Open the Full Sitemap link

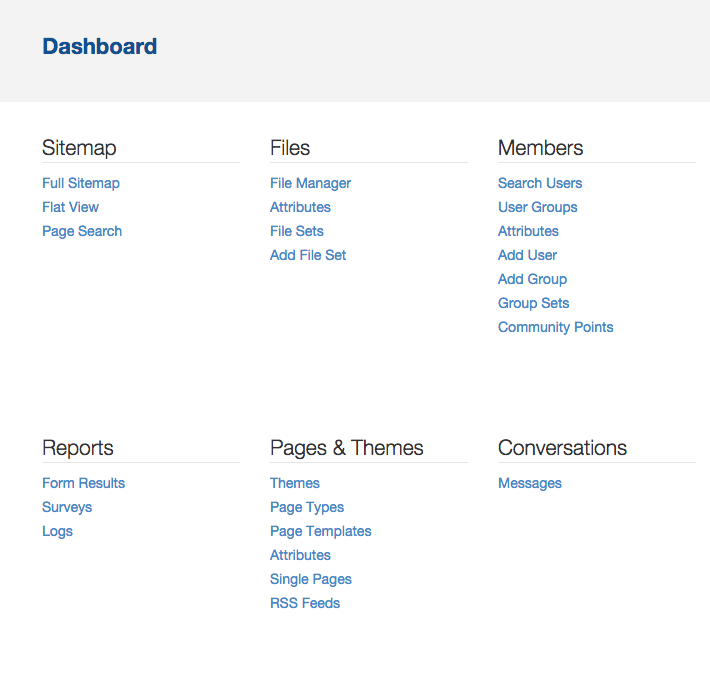pyautogui.click(x=81, y=183)
